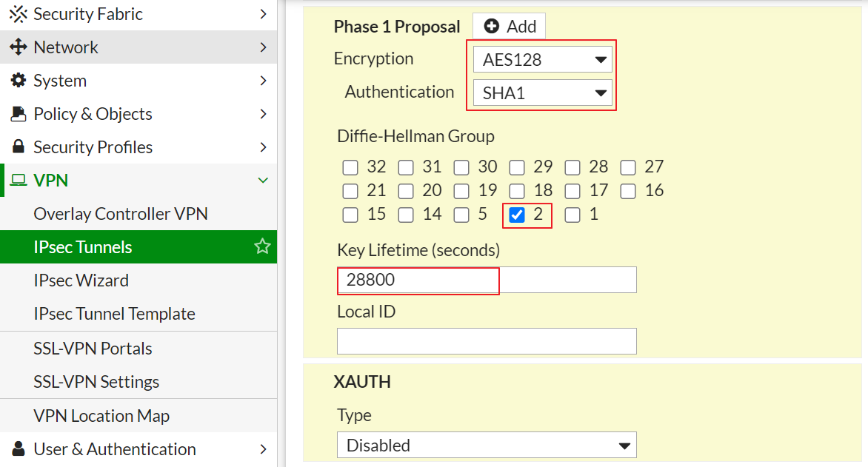Viewport: 868px width, 467px height.
Task: Collapse the VPN menu chevron
Action: [x=263, y=181]
